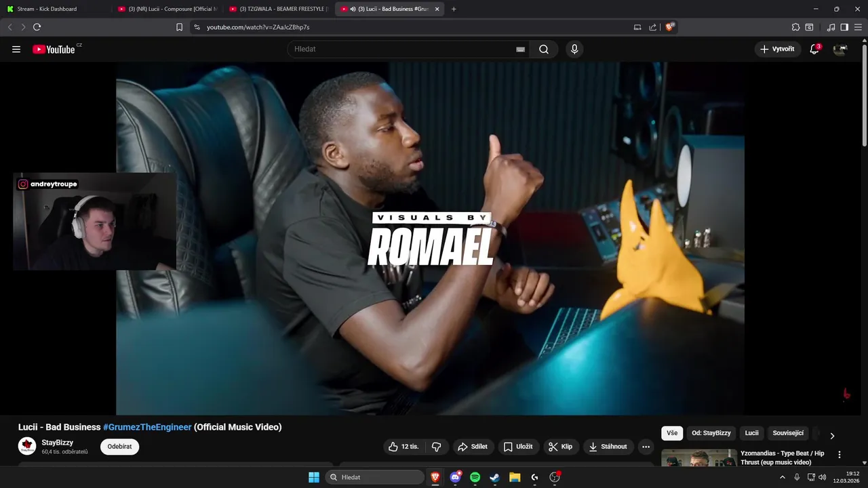
Task: Download the video with Stáhnout
Action: [608, 447]
